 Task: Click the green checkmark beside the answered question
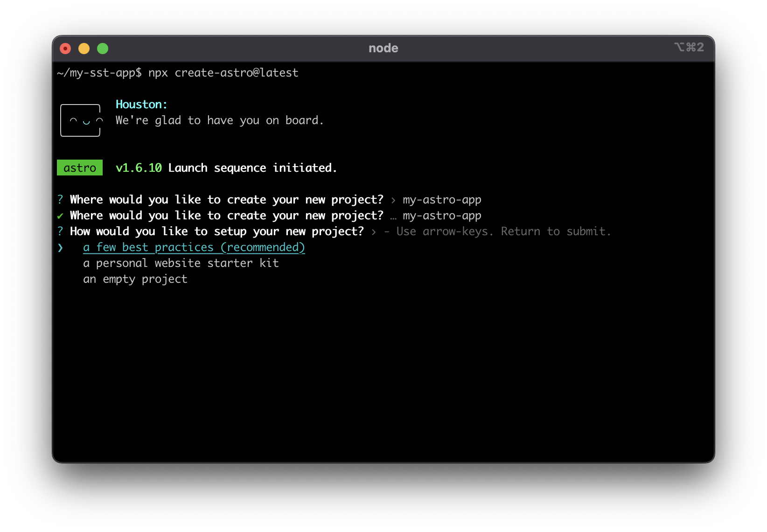coord(60,216)
